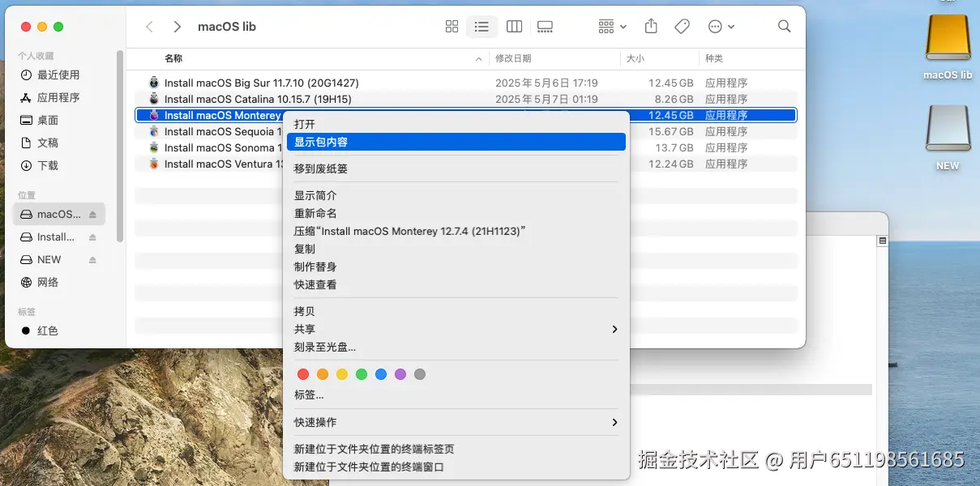Choose 刻录至光盘… in the context menu

point(456,347)
